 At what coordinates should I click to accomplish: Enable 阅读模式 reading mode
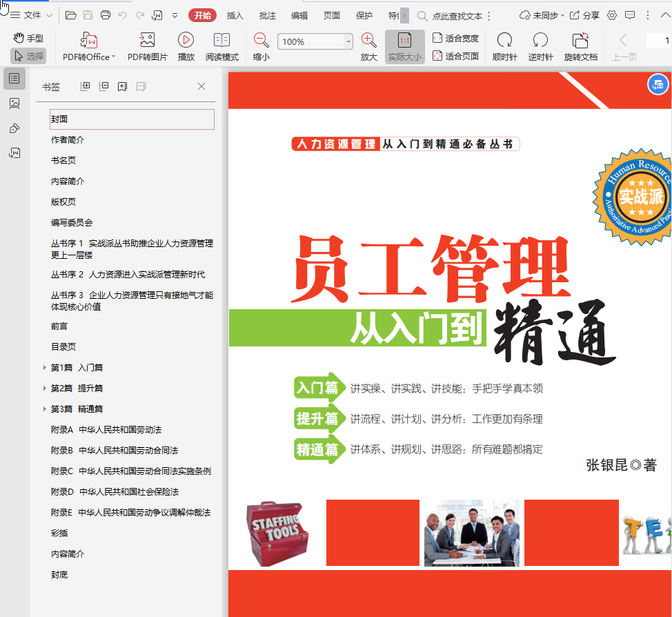(221, 47)
